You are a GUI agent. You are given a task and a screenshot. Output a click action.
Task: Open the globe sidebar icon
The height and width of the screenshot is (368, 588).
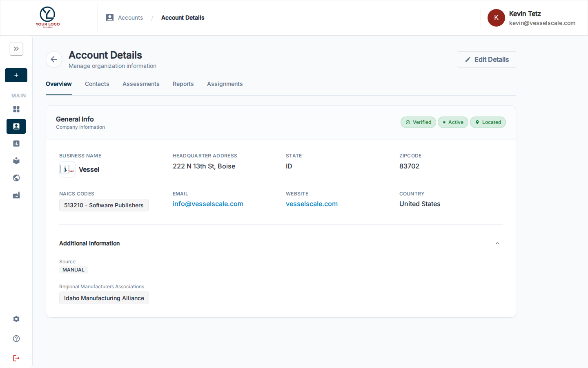coord(16,178)
